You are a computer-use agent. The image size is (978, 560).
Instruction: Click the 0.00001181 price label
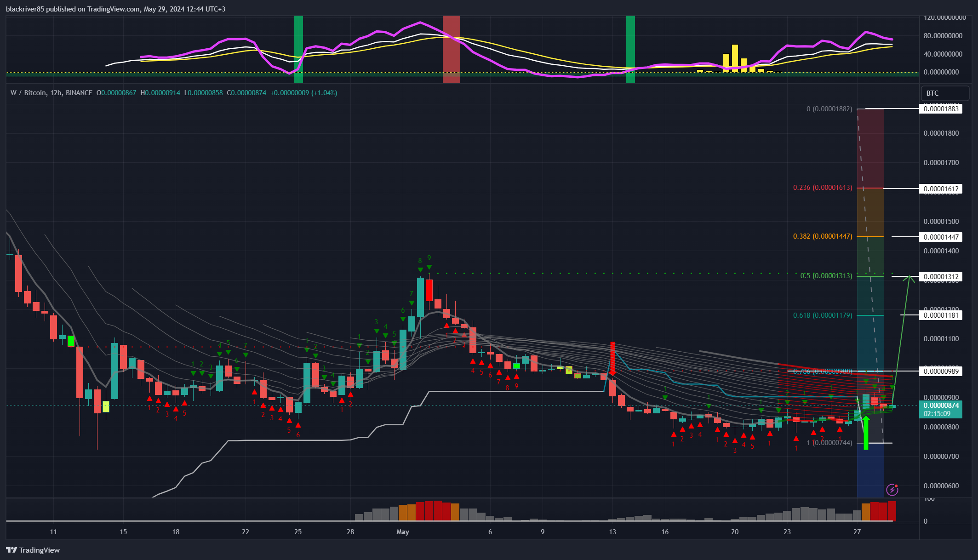tap(941, 315)
